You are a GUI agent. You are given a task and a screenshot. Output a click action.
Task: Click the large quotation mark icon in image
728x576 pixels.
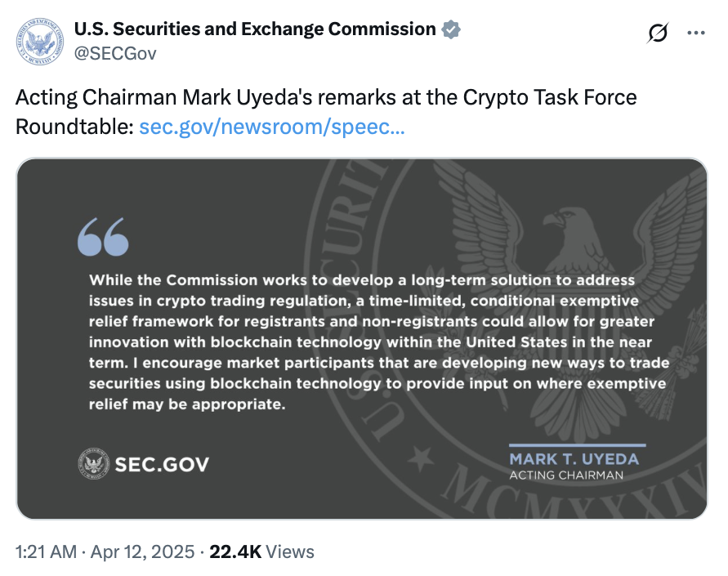[x=103, y=237]
